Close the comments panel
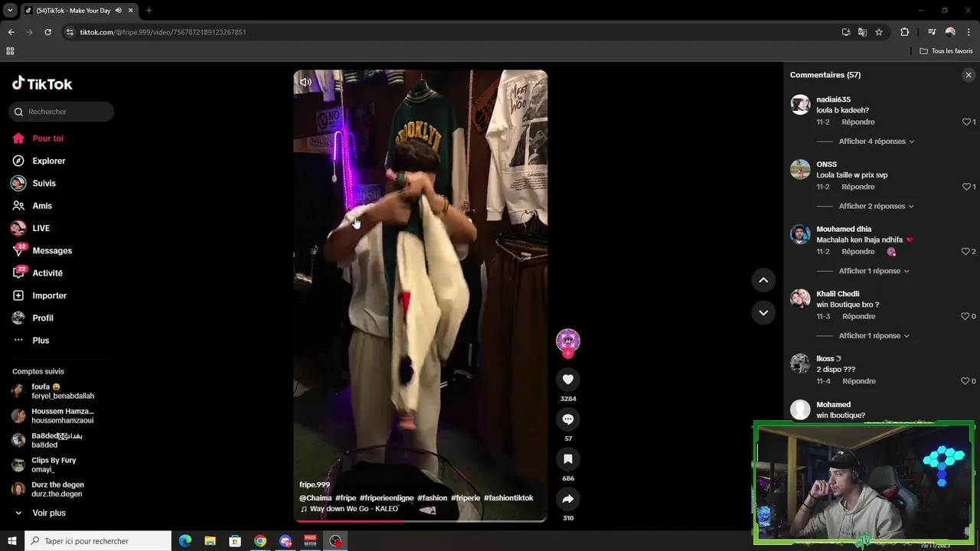The width and height of the screenshot is (980, 551). (x=969, y=75)
